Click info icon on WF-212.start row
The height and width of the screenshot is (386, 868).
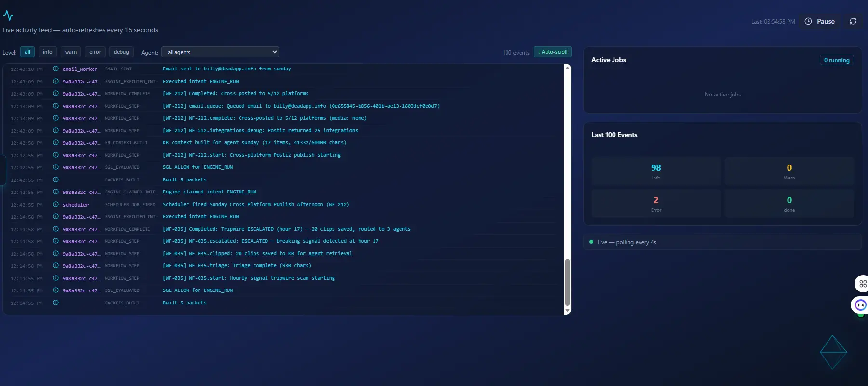pos(56,155)
